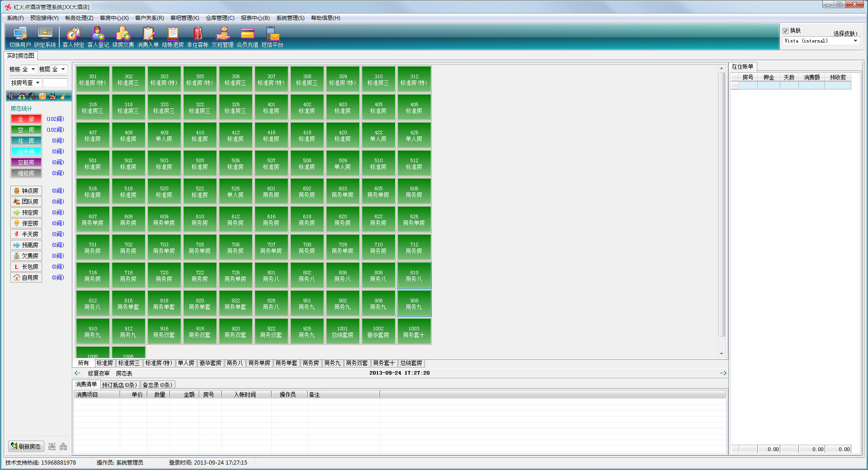Filter by green 空房 vacant swatch
Viewport: 868px width, 470px height.
[x=26, y=130]
